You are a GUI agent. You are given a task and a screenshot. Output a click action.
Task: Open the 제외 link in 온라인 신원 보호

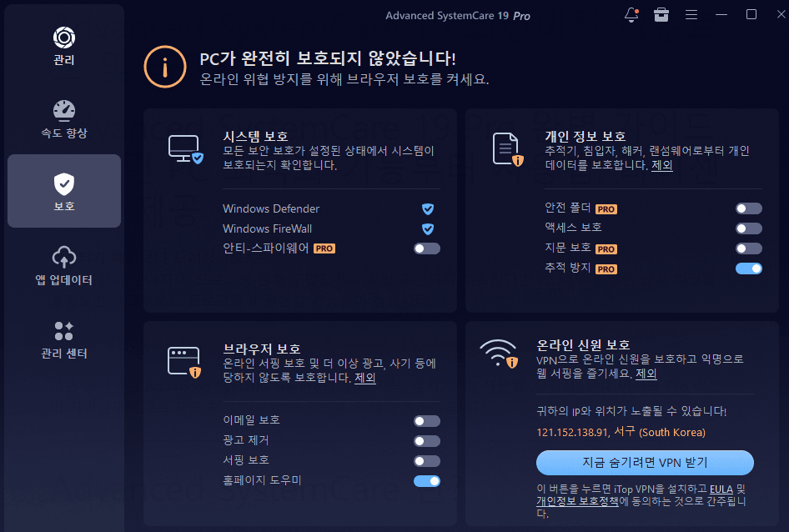point(646,374)
